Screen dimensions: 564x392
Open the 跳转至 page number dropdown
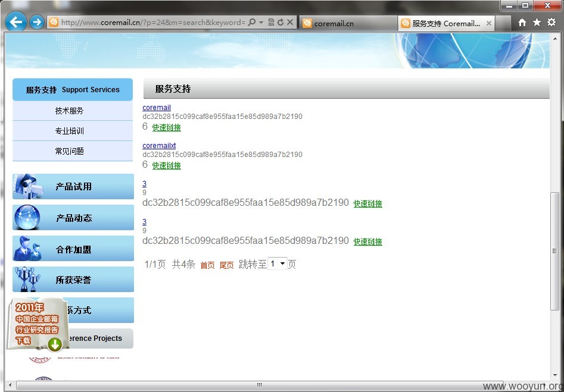278,264
